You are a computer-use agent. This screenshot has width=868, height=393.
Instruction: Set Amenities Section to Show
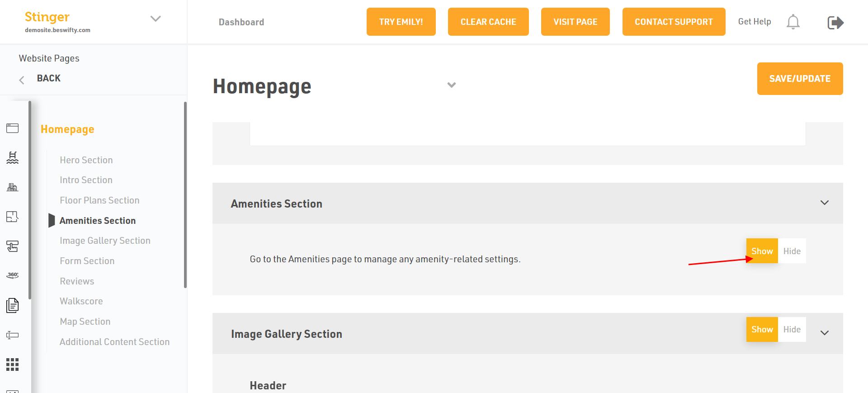click(762, 251)
